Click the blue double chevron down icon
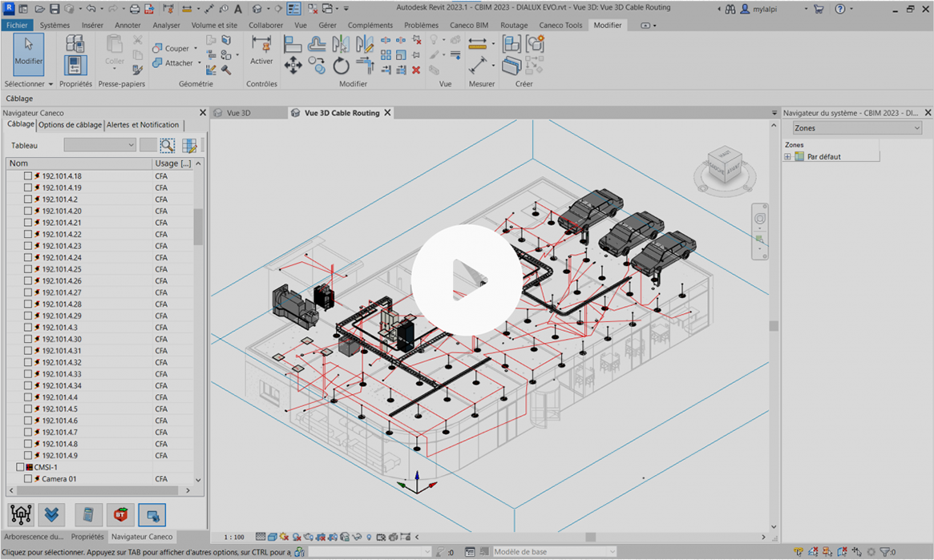 pyautogui.click(x=52, y=515)
